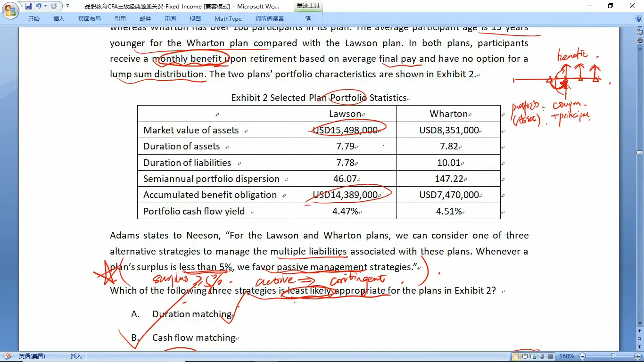Click the USD7,470,000 table cell
Screen dimensions: 644x362
pyautogui.click(x=448, y=195)
